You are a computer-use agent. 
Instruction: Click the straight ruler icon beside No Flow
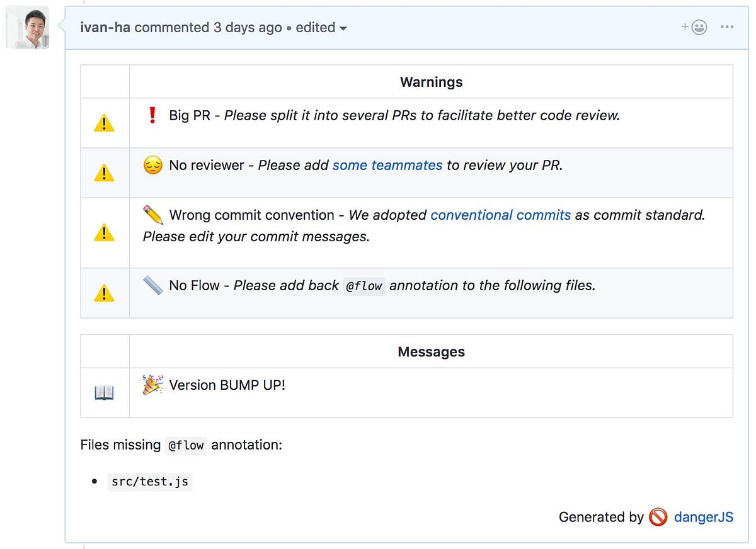152,285
